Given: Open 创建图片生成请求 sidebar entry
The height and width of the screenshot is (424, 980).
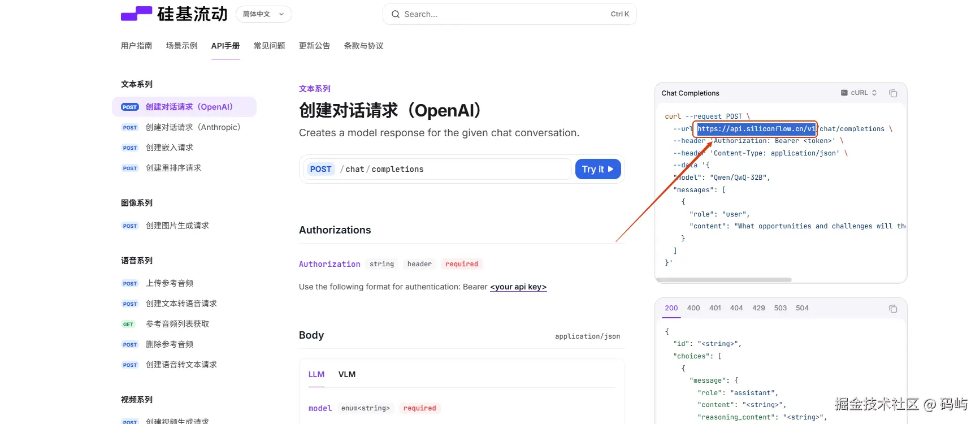Looking at the screenshot, I should click(x=184, y=226).
